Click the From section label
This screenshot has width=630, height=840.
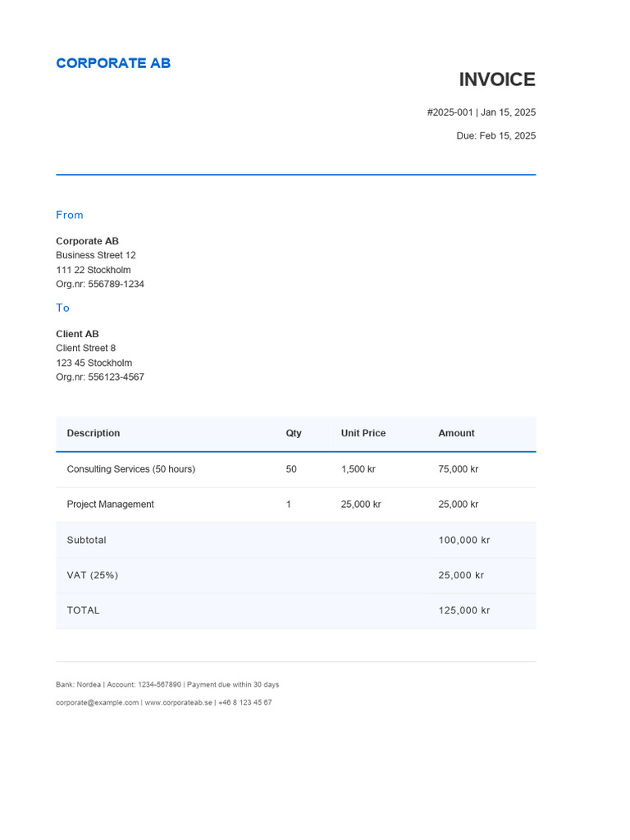coord(70,215)
